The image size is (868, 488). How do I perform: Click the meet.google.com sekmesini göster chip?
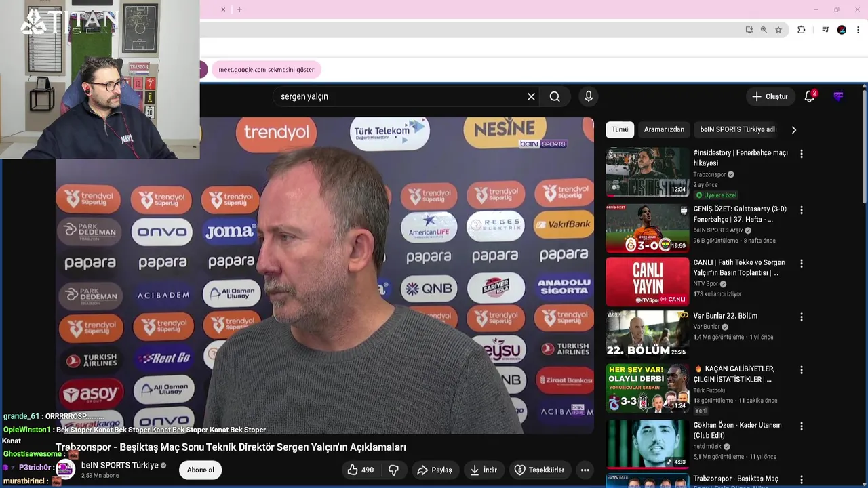[266, 70]
